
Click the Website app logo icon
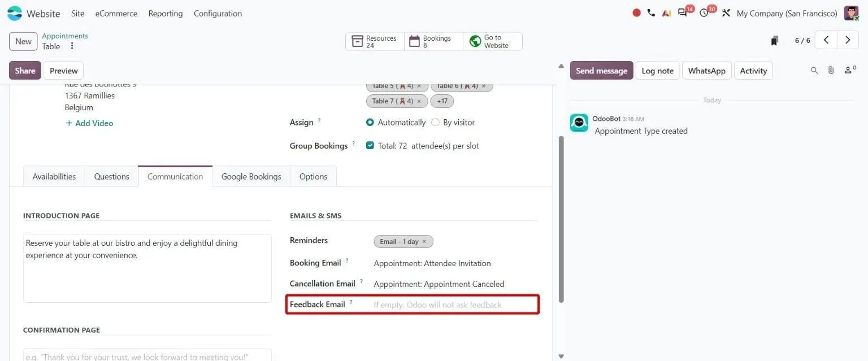(15, 13)
